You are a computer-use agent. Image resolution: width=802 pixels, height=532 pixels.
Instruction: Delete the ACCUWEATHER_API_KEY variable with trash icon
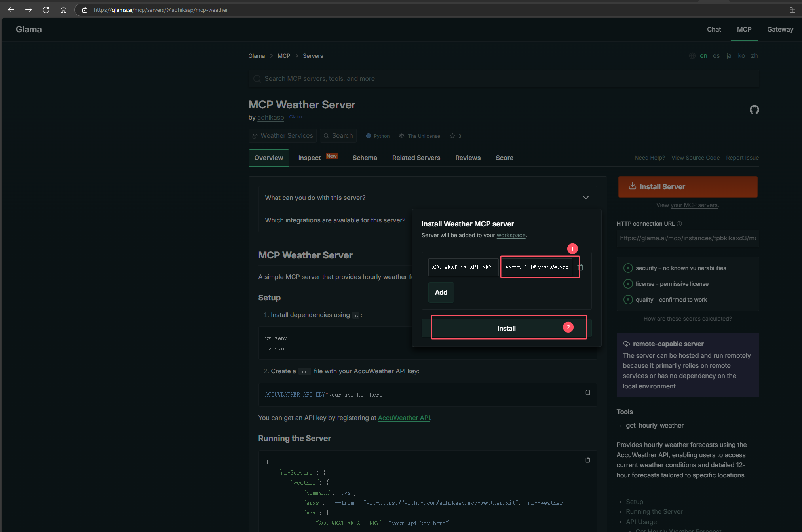coord(580,267)
